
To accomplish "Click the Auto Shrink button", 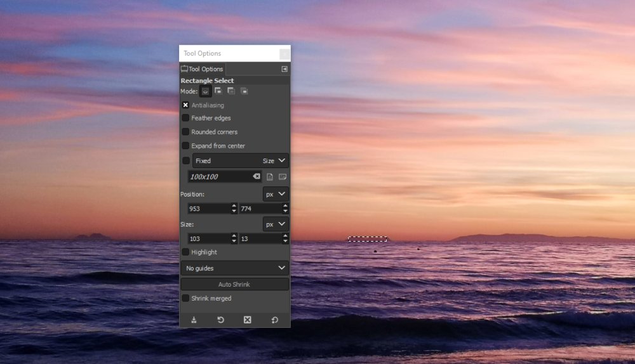I will coord(235,284).
